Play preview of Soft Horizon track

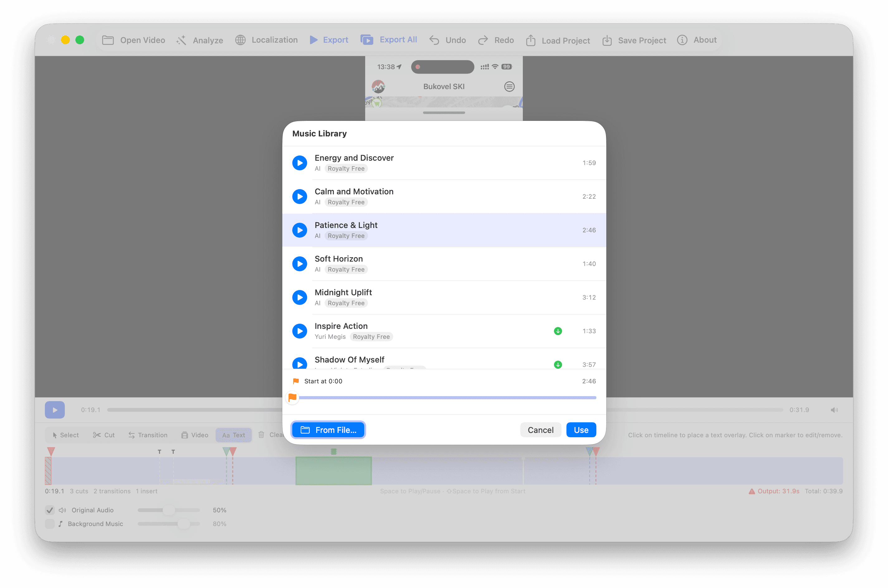coord(299,263)
